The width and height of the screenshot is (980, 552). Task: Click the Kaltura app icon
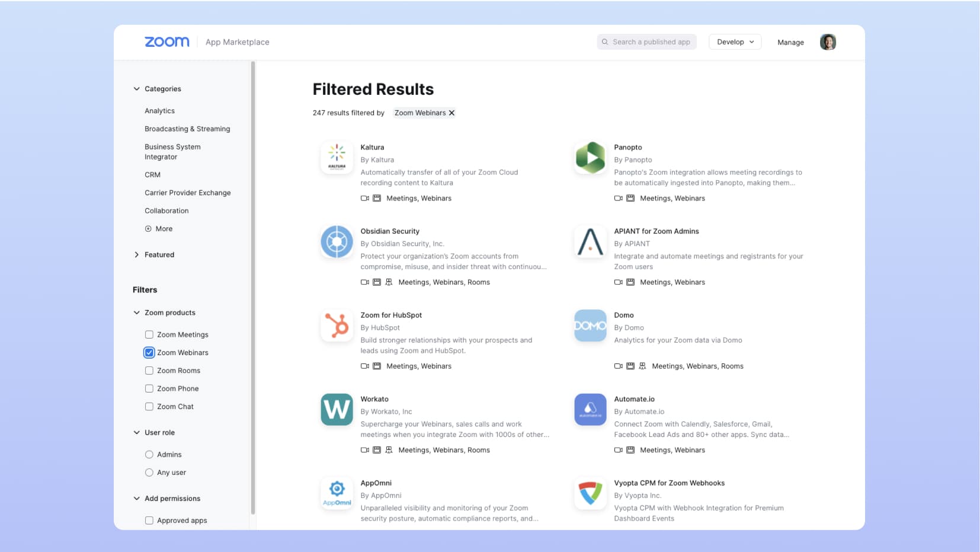pos(337,158)
